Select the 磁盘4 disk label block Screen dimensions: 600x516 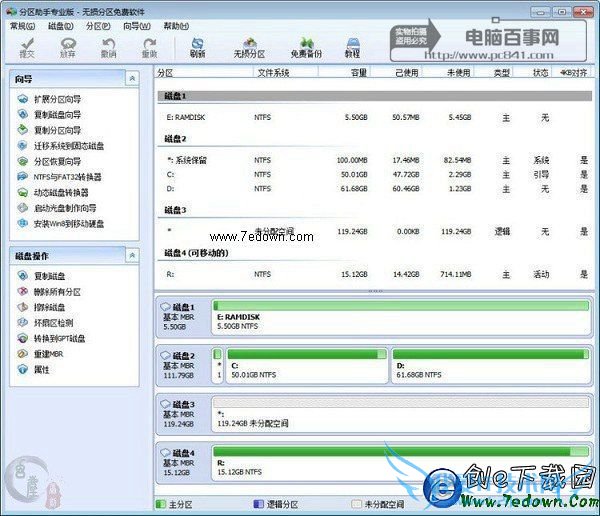tap(183, 463)
